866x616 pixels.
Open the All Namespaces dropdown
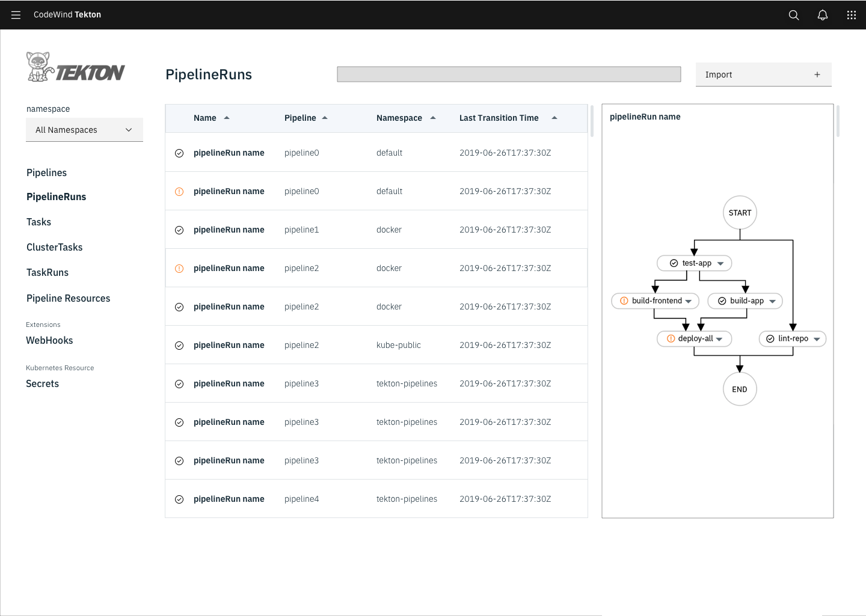coord(84,129)
